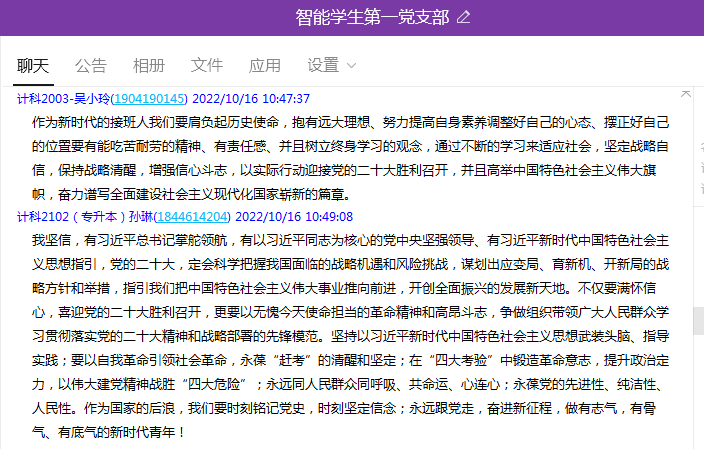Click the scroll-up arrow of chat scrollbar
The image size is (704, 449).
click(x=686, y=93)
